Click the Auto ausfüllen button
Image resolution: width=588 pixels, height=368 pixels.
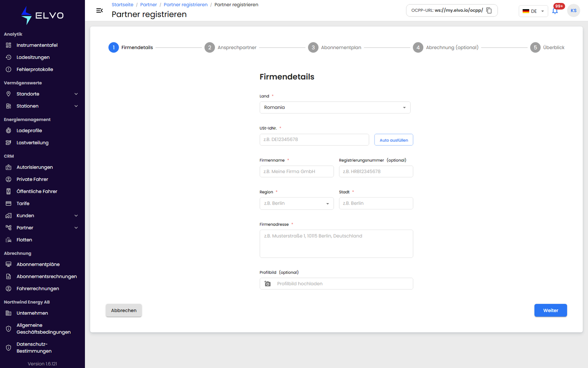pyautogui.click(x=394, y=140)
